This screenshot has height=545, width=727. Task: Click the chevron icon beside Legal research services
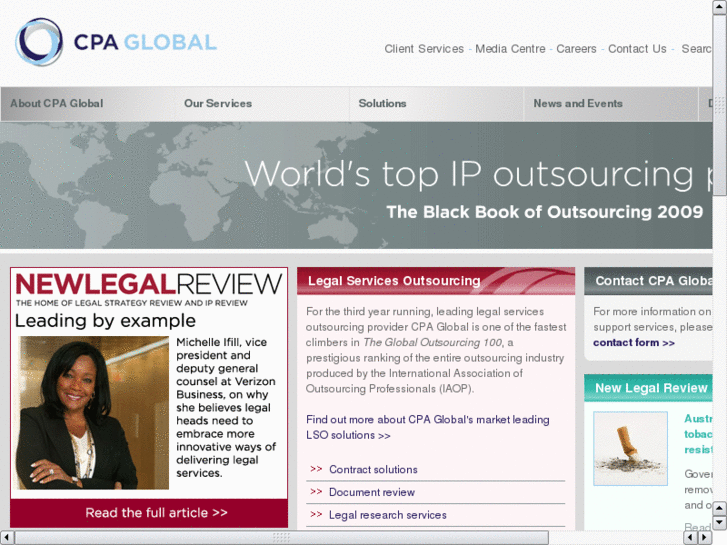316,514
